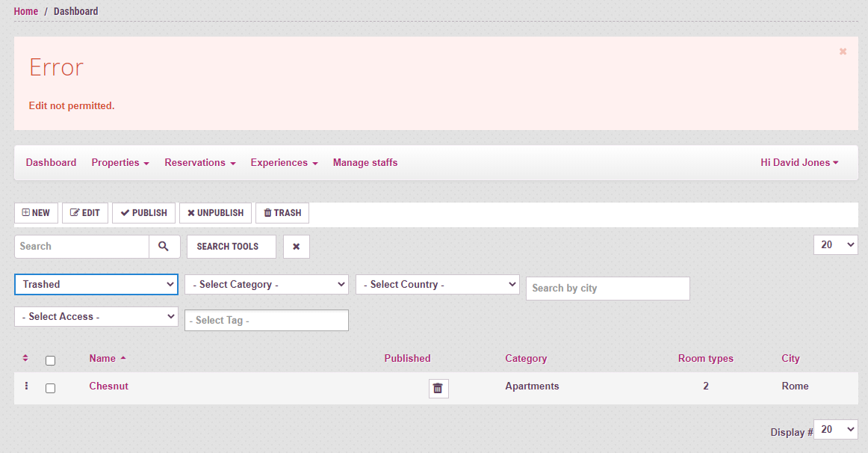
Task: Click the New toolbar button
Action: point(36,213)
